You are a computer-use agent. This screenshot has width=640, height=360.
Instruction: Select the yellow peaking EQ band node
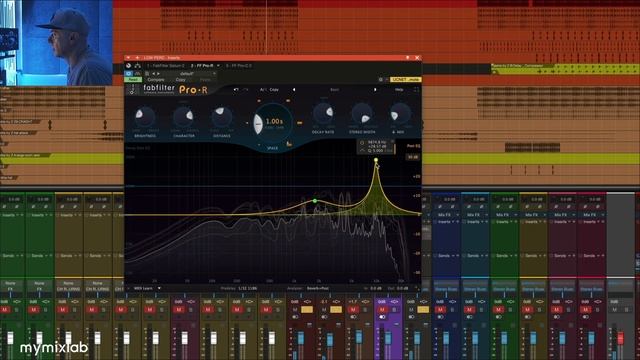376,160
